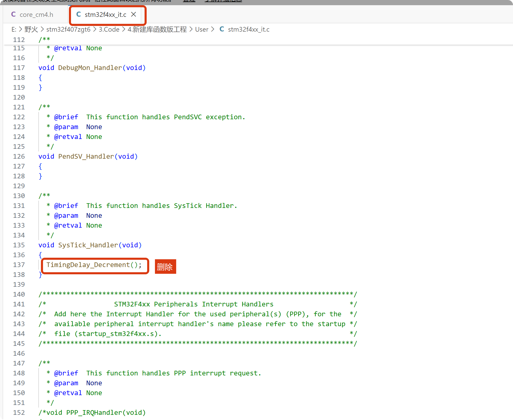This screenshot has height=420, width=513.
Task: Click line number 135 in the gutter
Action: (x=19, y=245)
